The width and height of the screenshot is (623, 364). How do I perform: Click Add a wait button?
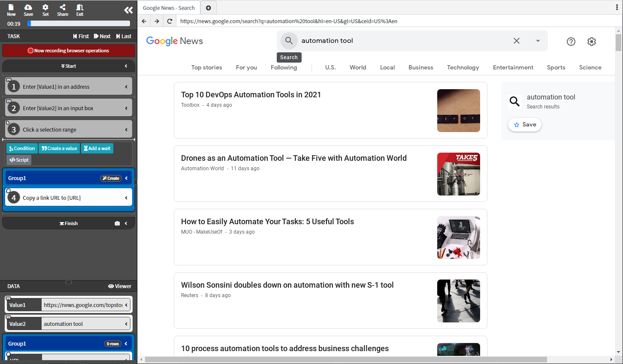click(97, 148)
